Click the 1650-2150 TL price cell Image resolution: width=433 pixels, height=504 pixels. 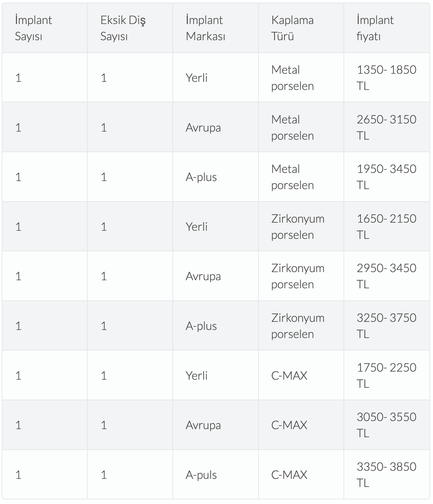[386, 227]
